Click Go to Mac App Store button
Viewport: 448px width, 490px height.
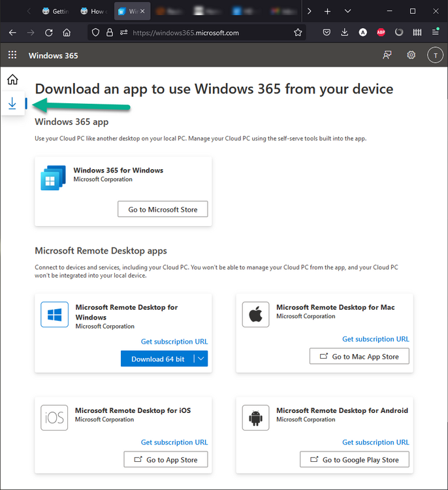click(x=359, y=356)
